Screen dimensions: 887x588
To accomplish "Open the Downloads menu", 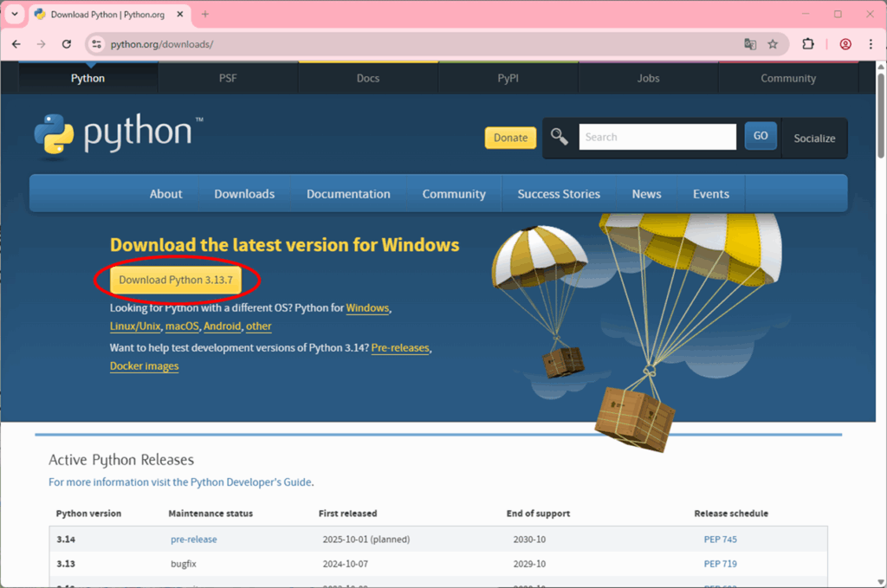I will (x=244, y=194).
